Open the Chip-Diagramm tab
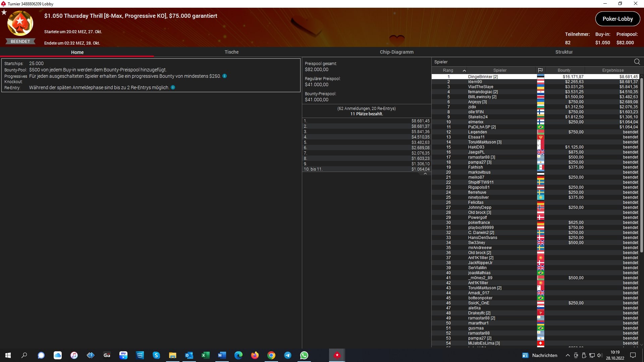 coord(396,52)
